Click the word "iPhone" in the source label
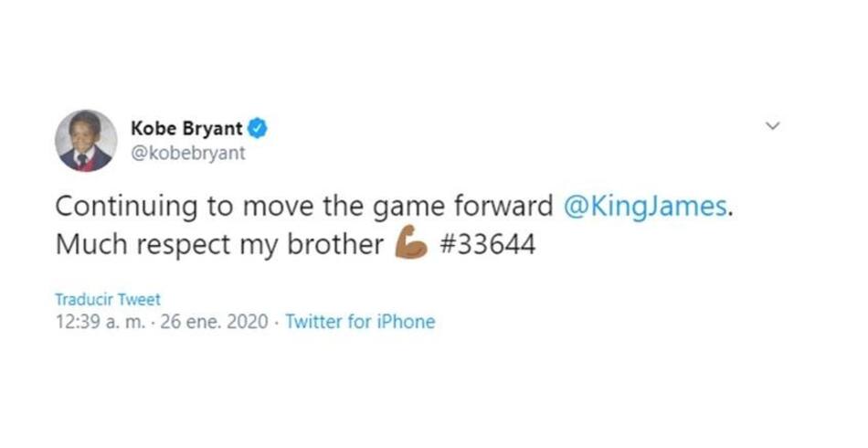Viewport: 868px width, 448px height. coord(407,322)
